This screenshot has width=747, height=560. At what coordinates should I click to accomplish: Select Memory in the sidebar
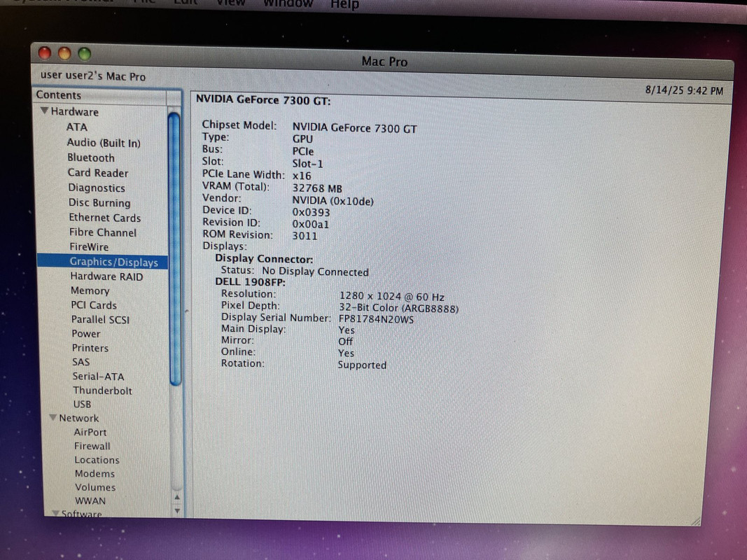[90, 290]
